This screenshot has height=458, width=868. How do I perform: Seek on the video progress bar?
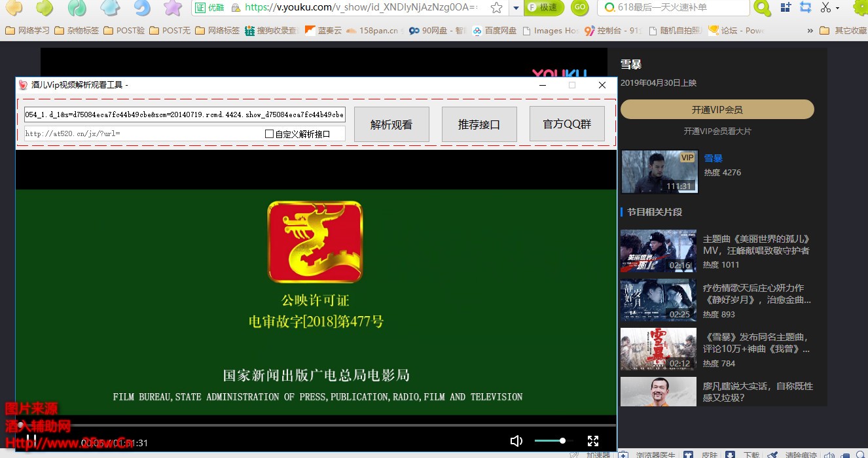click(316, 425)
